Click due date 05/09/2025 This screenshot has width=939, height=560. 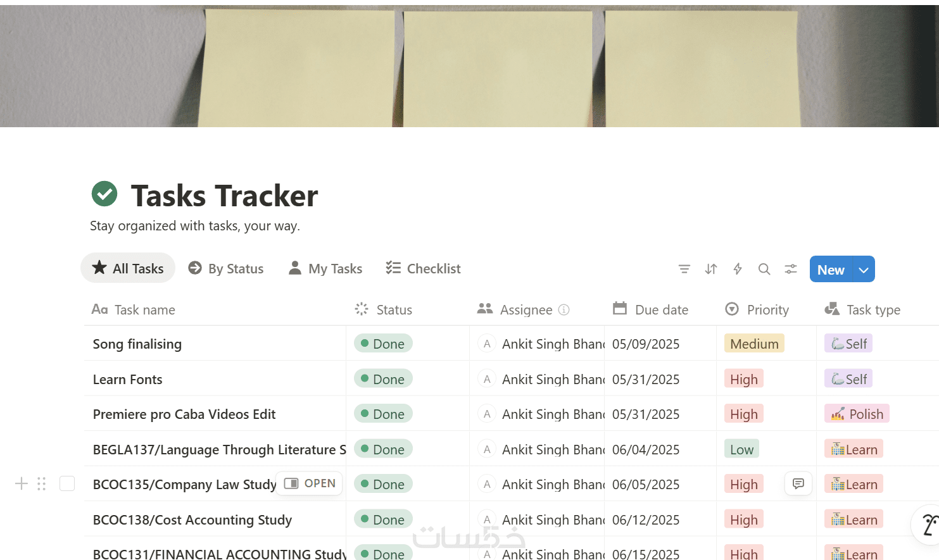(x=646, y=344)
